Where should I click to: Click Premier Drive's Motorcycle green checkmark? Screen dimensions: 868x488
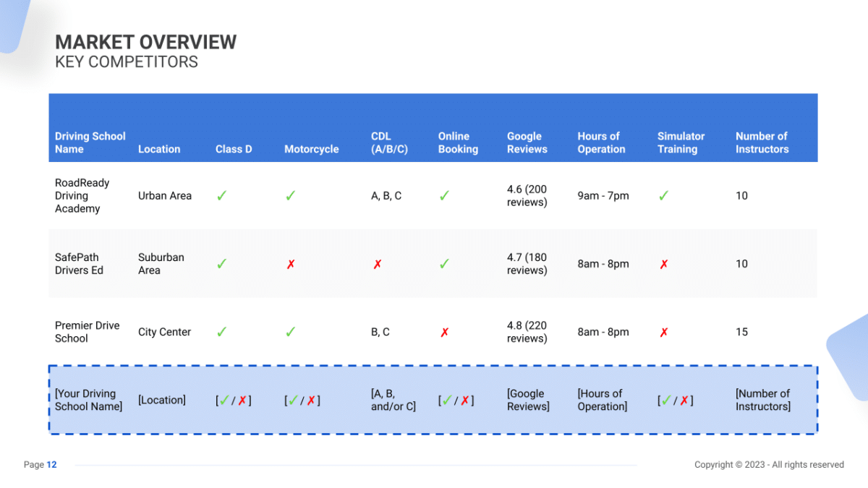[290, 333]
